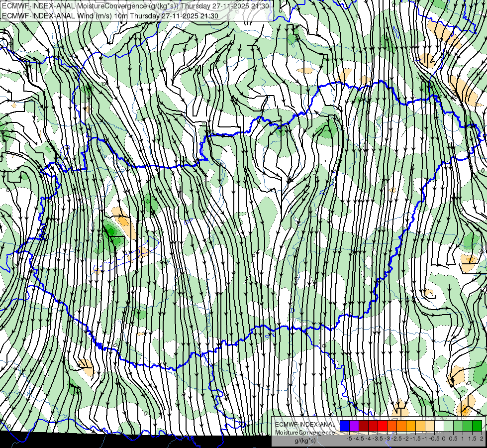487x448 pixels.
Task: Click the MoistureConvergence title line at top
Action: [135, 6]
